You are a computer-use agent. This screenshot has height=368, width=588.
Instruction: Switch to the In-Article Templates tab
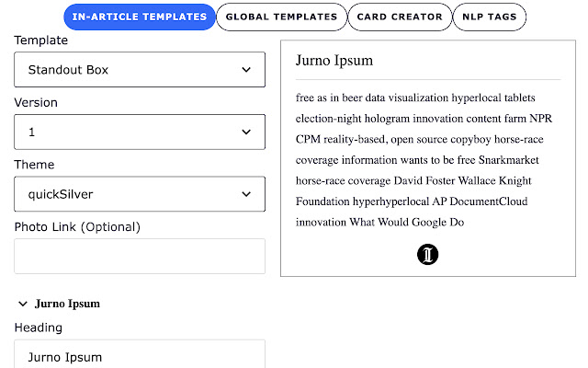[139, 17]
